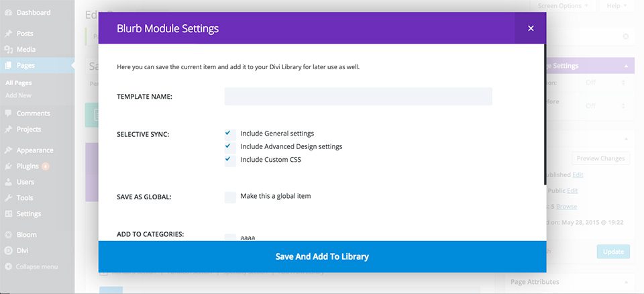Viewport: 644px width, 294px height.
Task: Click the Comments bubble icon
Action: [x=8, y=113]
